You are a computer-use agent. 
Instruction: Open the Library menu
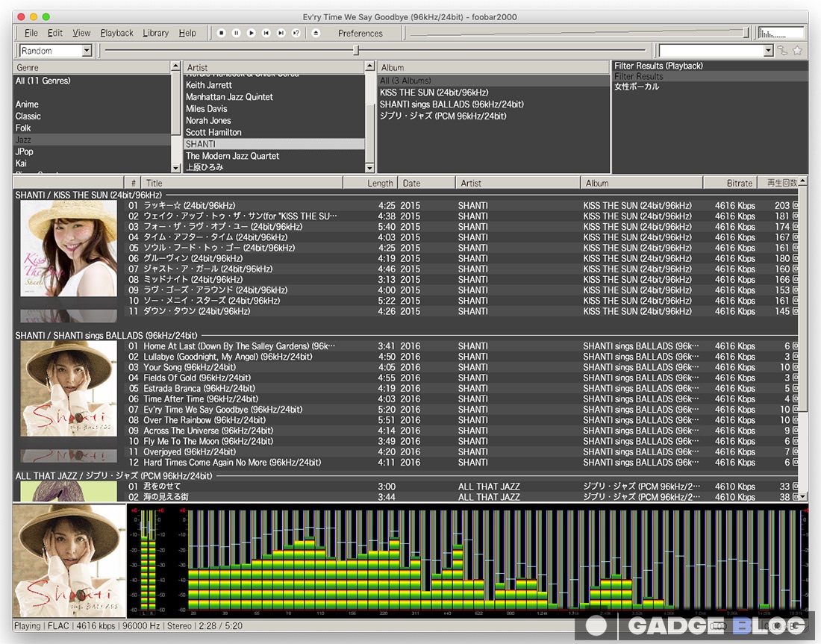coord(155,33)
